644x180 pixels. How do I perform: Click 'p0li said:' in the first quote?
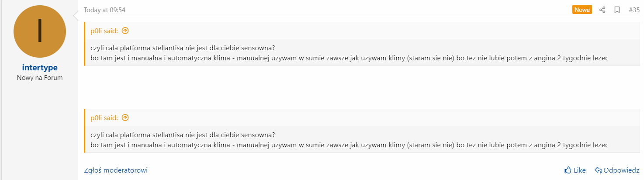click(x=104, y=31)
